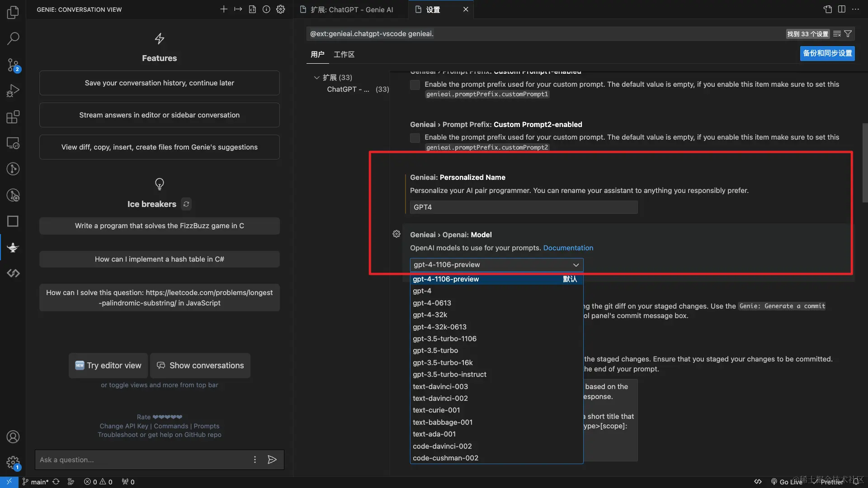Click Show conversations button

[200, 366]
